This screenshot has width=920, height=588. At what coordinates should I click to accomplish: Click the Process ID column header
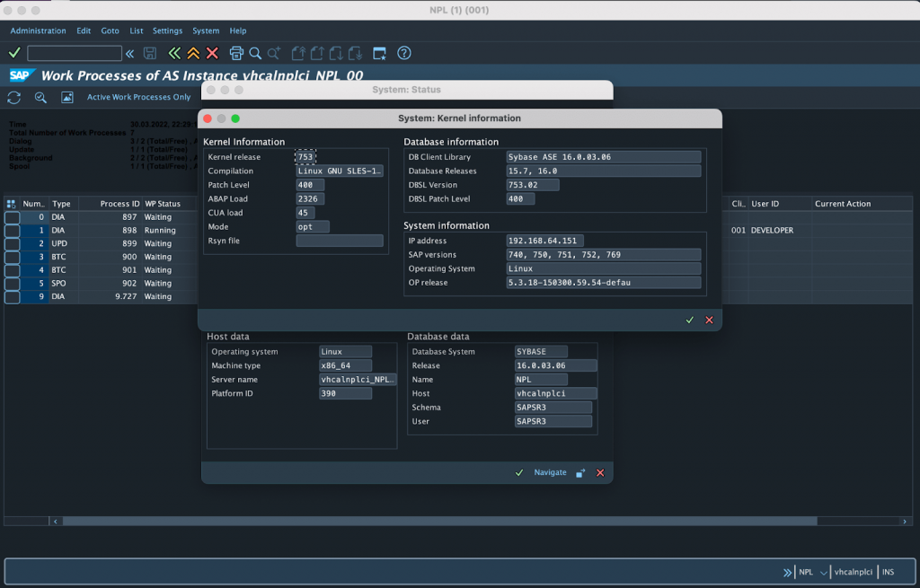tap(110, 204)
